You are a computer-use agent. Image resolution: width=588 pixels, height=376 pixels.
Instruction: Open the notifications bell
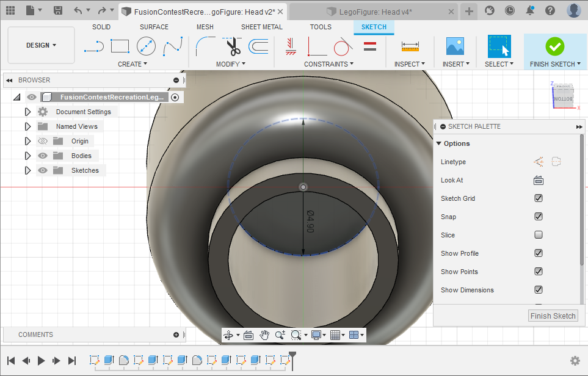click(530, 10)
